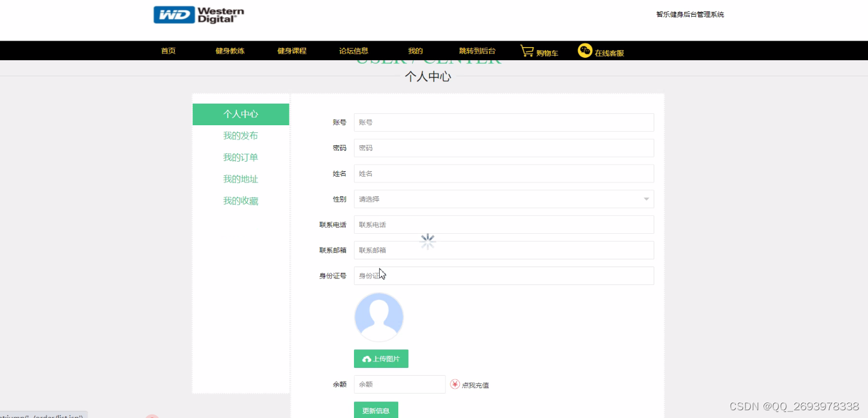Open the 性别 dropdown selector
This screenshot has width=868, height=418.
pos(504,199)
